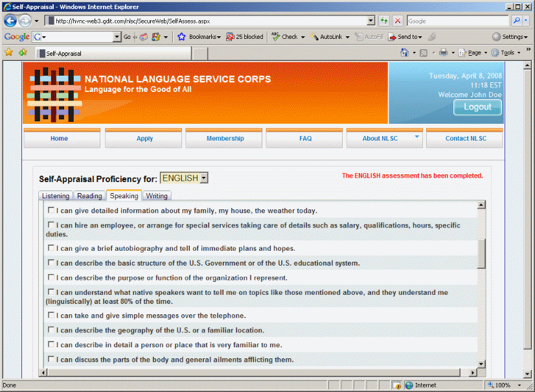Check 'describe basic structure of U.S. Government'
This screenshot has height=392, width=535.
coord(51,262)
